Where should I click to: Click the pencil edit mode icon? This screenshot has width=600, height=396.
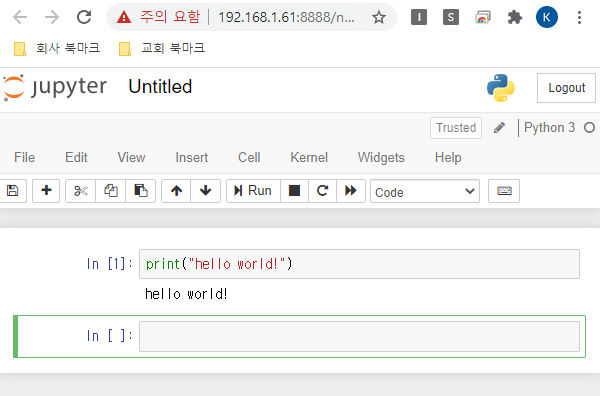(499, 127)
